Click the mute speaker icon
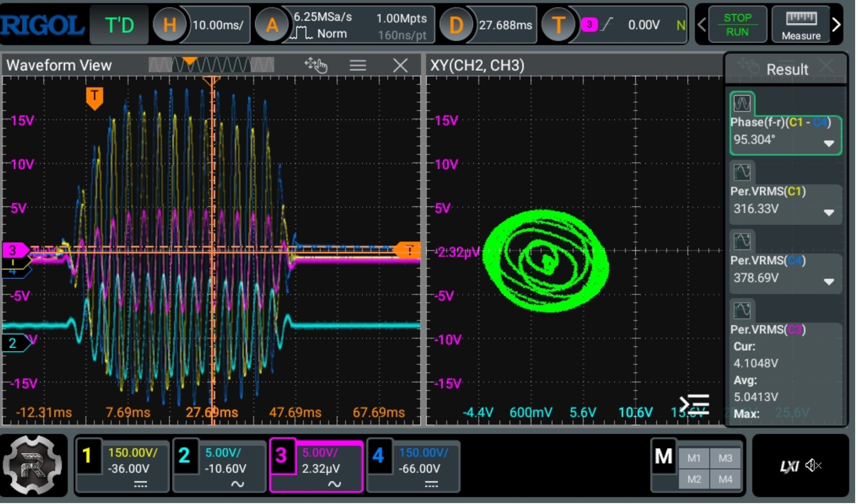 (813, 465)
